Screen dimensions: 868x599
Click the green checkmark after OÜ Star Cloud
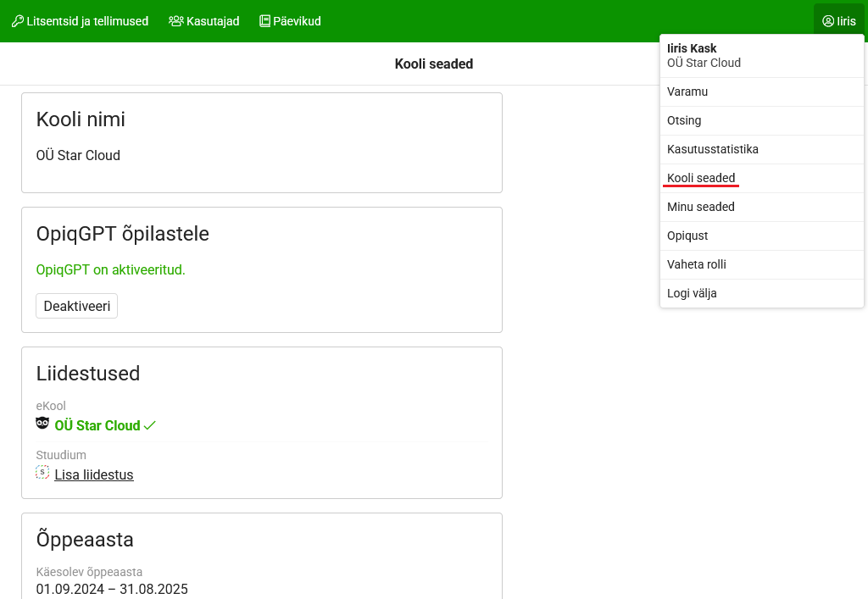(150, 425)
